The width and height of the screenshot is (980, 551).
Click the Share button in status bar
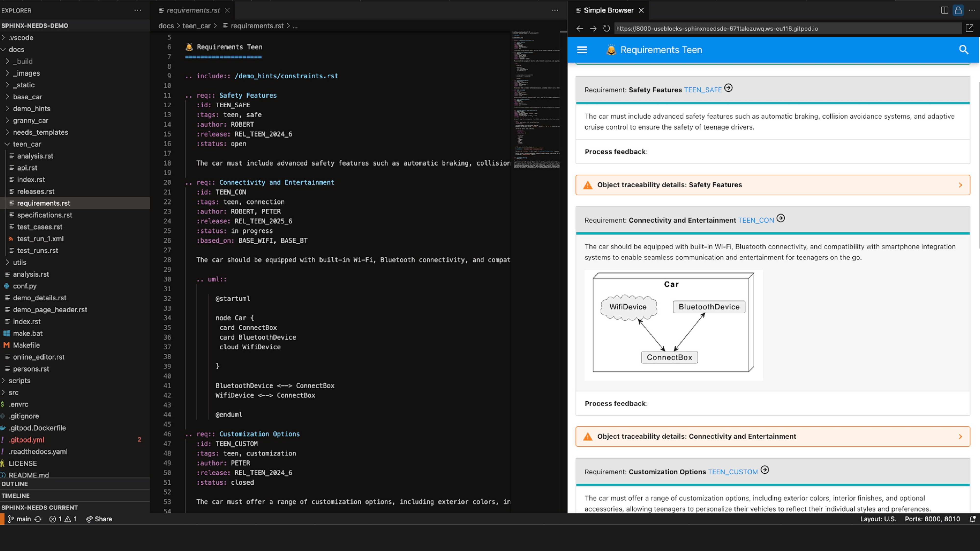(x=99, y=519)
